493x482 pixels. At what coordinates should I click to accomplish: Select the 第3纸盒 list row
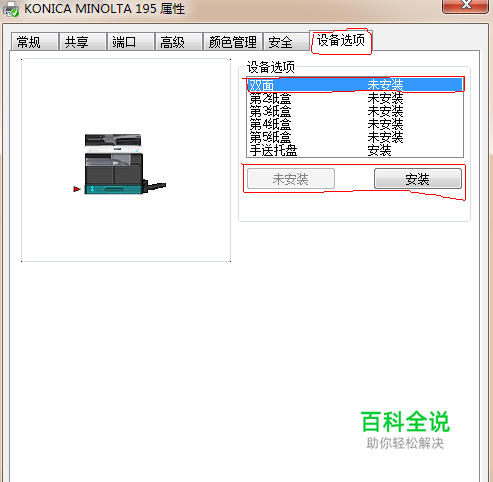[x=355, y=111]
